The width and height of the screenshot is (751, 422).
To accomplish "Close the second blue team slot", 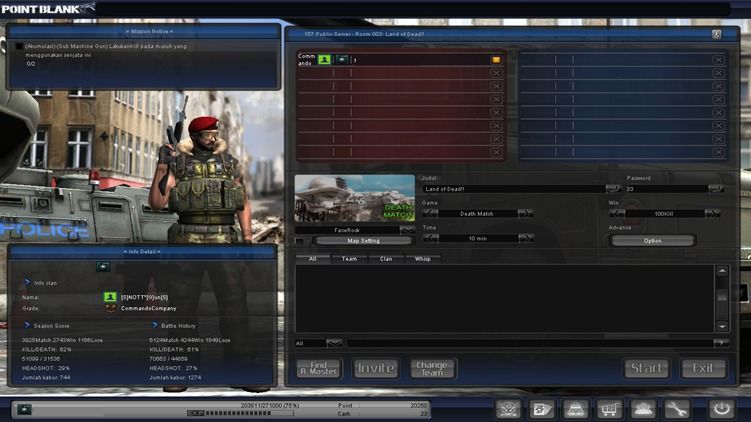I will coord(718,73).
